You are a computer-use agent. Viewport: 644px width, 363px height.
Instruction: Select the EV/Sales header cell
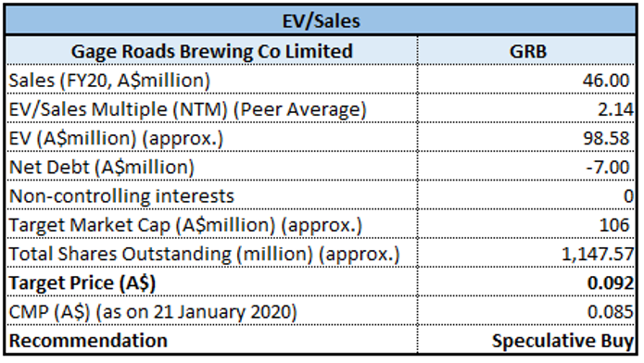click(x=322, y=20)
